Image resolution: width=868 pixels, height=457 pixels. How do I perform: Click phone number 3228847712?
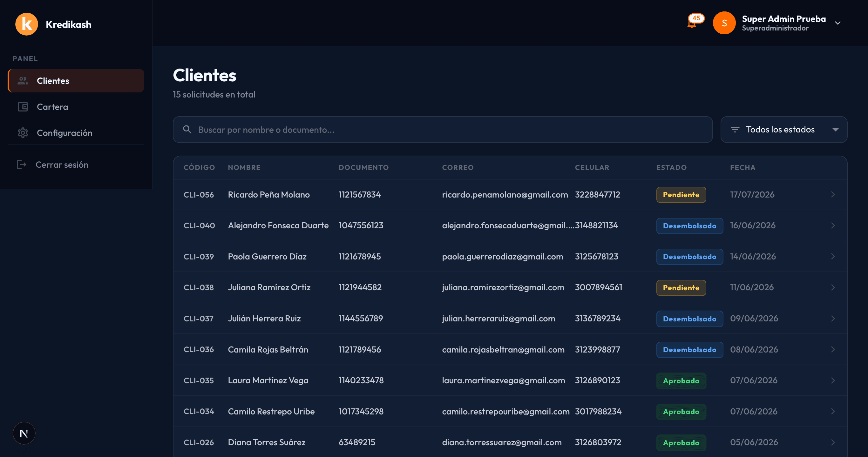[x=597, y=194]
